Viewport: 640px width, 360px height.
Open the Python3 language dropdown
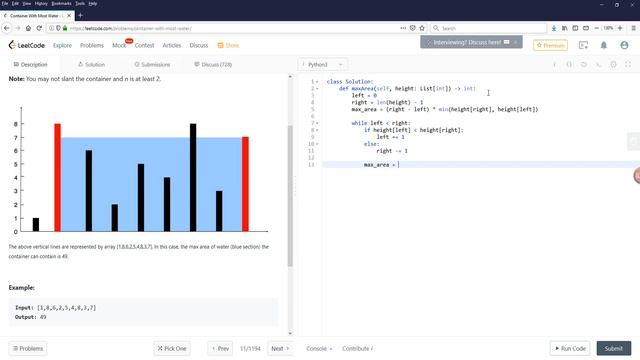tap(322, 64)
